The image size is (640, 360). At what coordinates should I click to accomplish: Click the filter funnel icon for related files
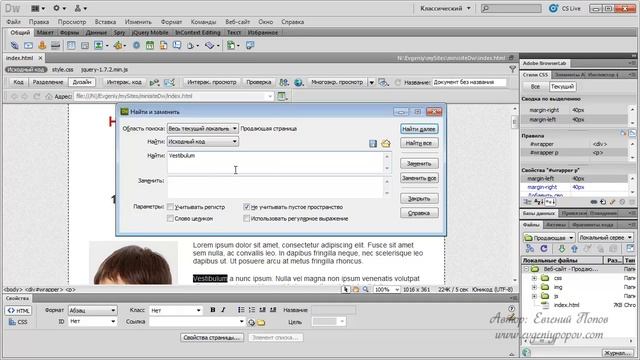pyautogui.click(x=512, y=69)
